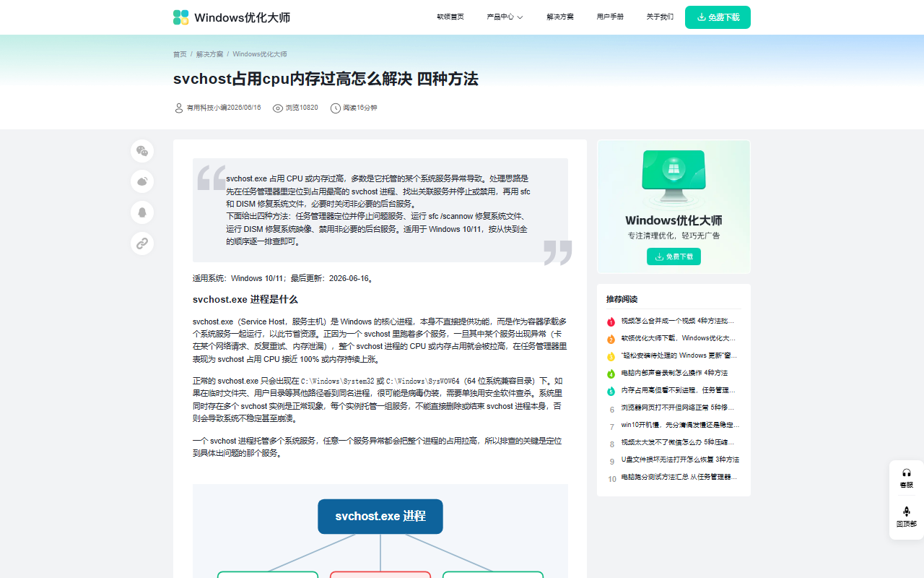The image size is (924, 578).
Task: Click the author person icon
Action: pos(179,108)
